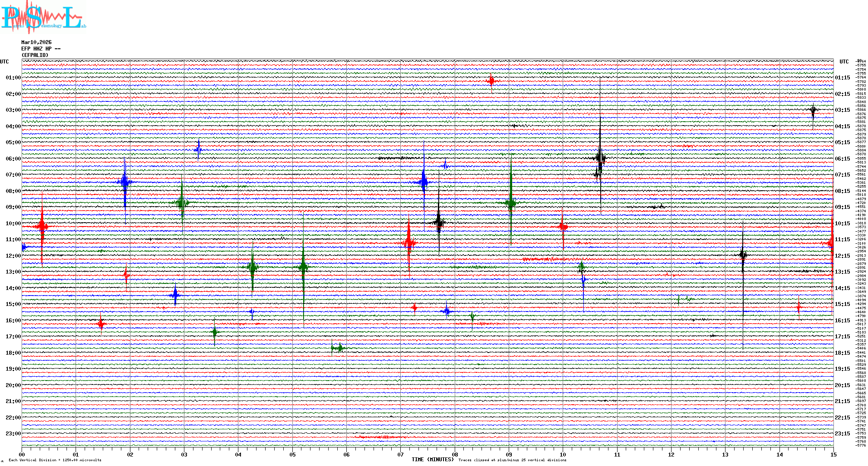Click the 06:00 hour label on left
This screenshot has width=868, height=466.
pos(13,159)
